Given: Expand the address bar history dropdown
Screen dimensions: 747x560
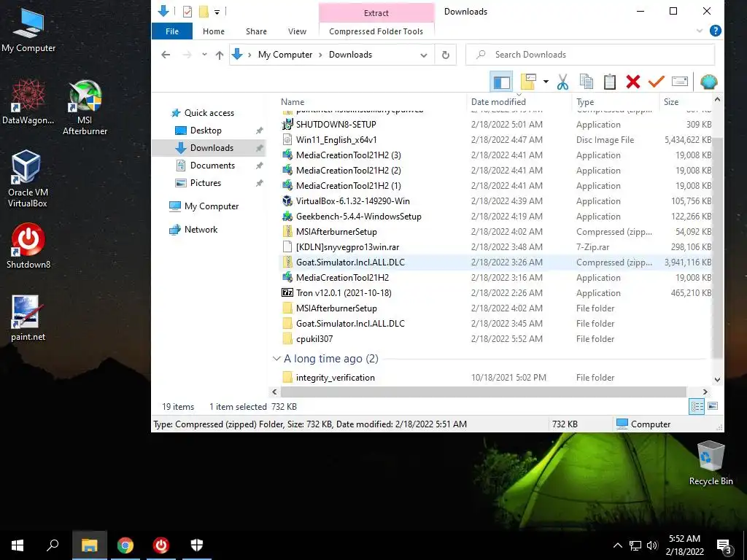Looking at the screenshot, I should pos(424,55).
